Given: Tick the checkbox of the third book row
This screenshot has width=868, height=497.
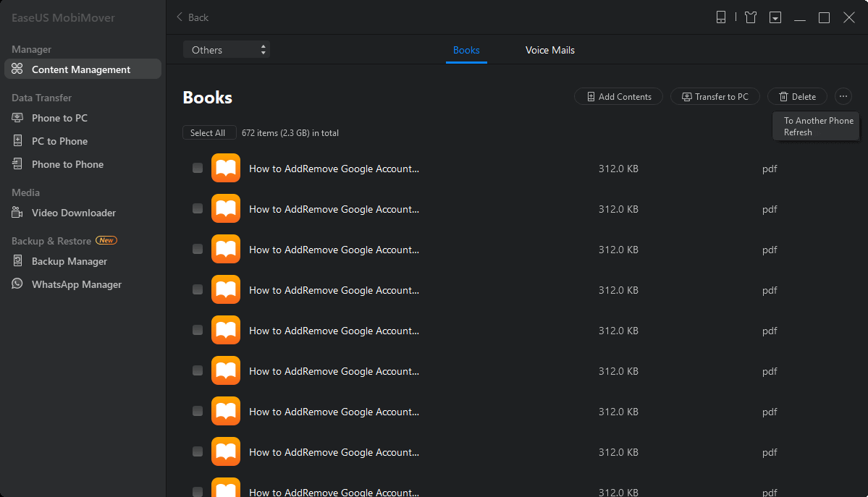Looking at the screenshot, I should [x=198, y=250].
